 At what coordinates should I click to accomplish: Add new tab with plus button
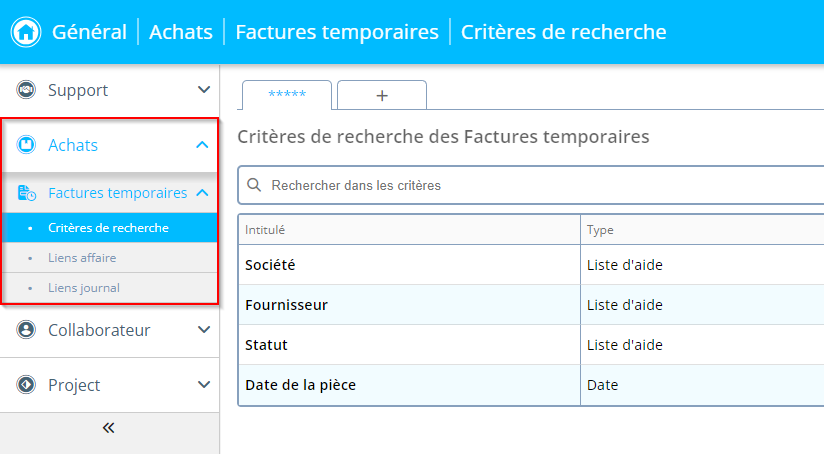381,95
